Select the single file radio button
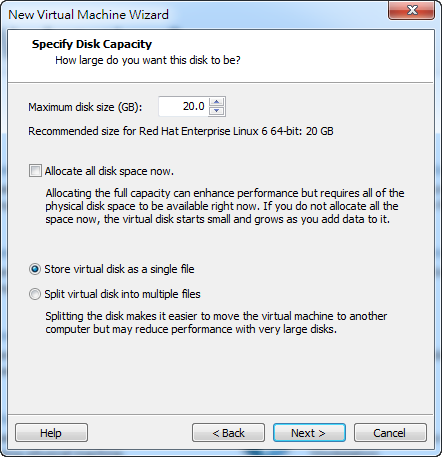Image resolution: width=442 pixels, height=457 pixels. (x=35, y=269)
